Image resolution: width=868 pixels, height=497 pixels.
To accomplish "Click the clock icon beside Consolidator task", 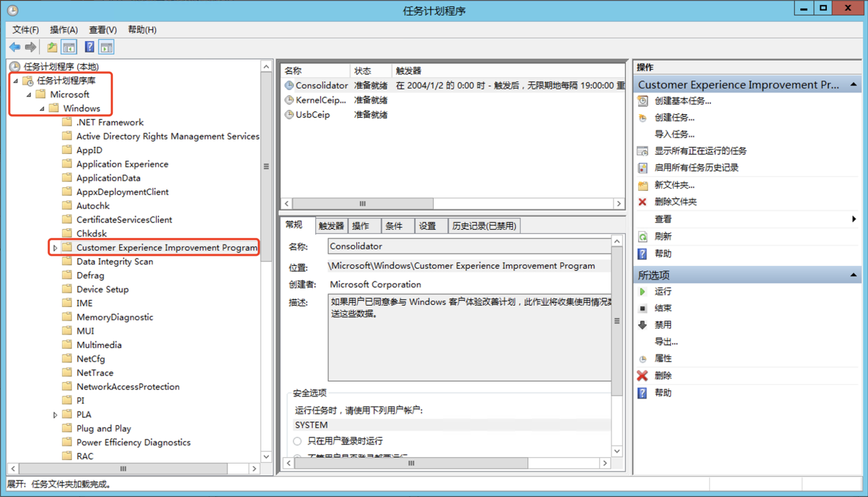I will point(289,85).
